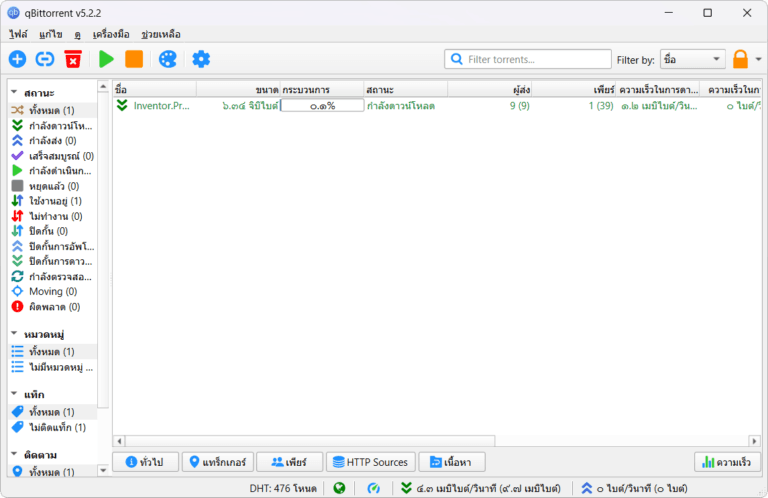
Task: Select the ผิดพลาด (0) filter
Action: coord(52,307)
